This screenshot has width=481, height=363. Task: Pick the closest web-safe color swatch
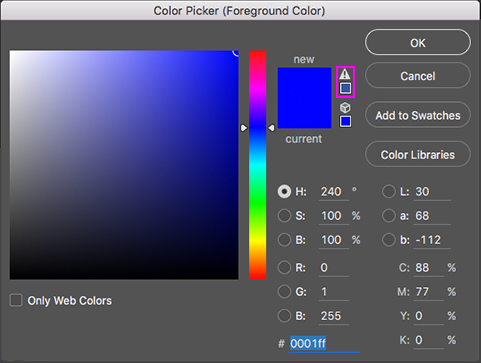[345, 121]
